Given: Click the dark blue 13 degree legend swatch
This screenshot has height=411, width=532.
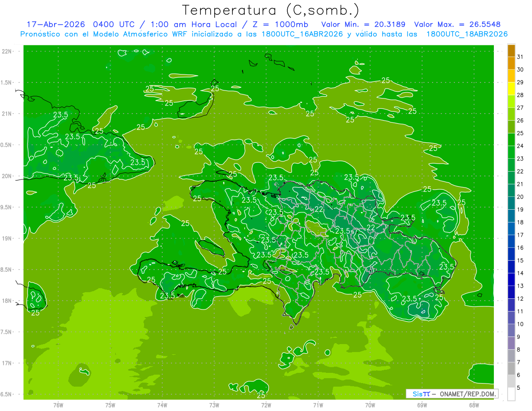Looking at the screenshot, I should click(511, 279).
